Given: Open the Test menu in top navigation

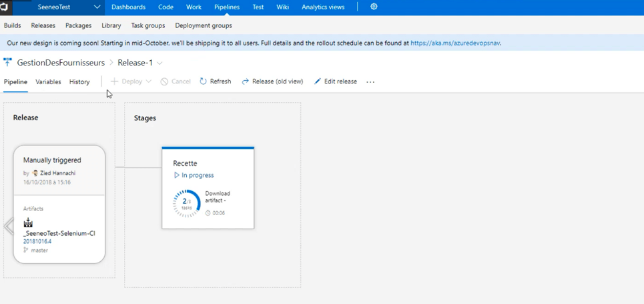Looking at the screenshot, I should click(258, 7).
